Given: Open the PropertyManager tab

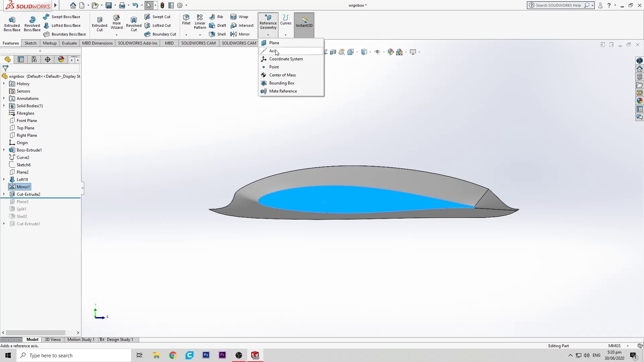Looking at the screenshot, I should coord(21,60).
